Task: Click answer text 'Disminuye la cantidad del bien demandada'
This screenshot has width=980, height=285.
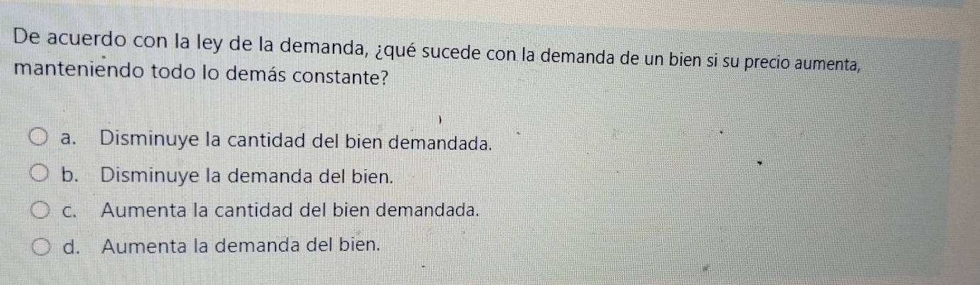Action: tap(296, 140)
